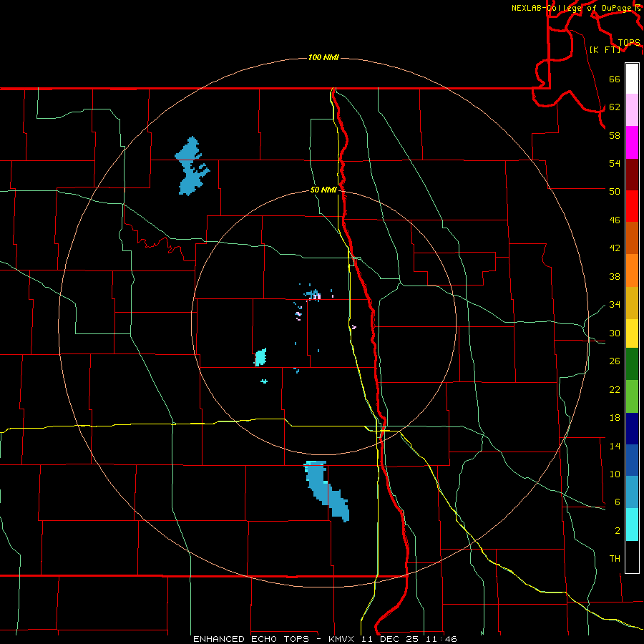Click the "10" scale value

615,474
